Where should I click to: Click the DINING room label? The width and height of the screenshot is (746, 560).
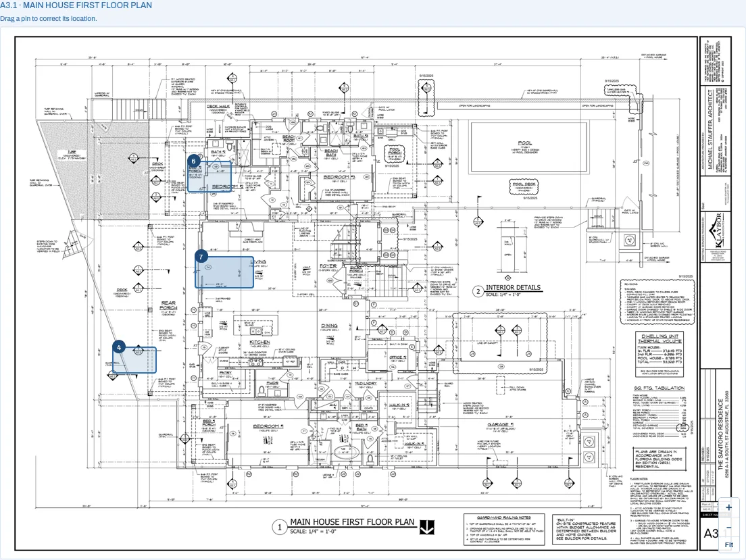[x=329, y=326]
